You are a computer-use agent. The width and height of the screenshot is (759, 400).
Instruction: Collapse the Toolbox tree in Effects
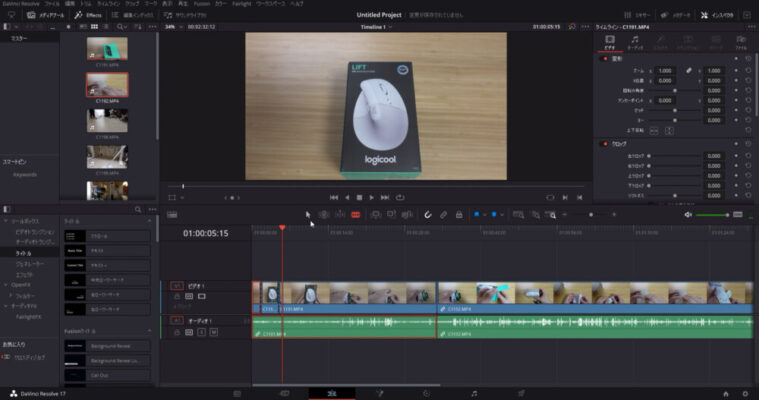point(6,221)
